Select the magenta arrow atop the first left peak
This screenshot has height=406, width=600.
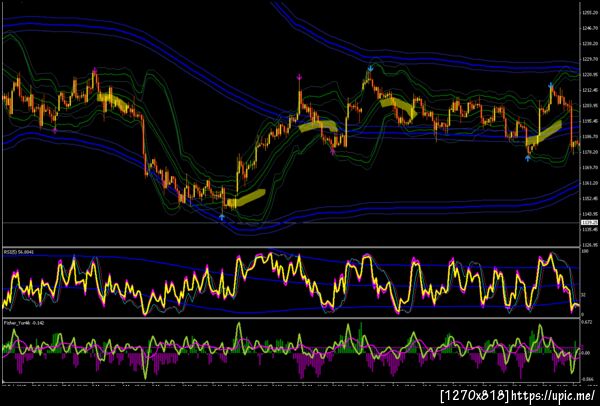[x=95, y=70]
